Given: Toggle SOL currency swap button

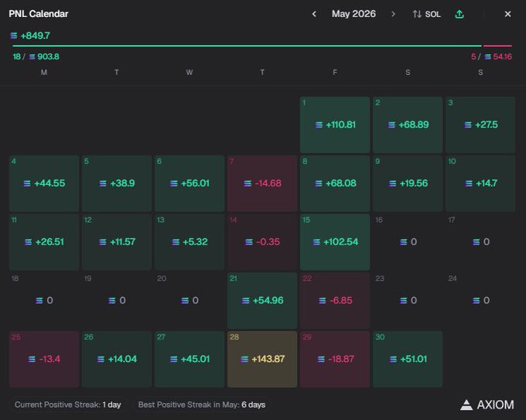Looking at the screenshot, I should coord(427,14).
